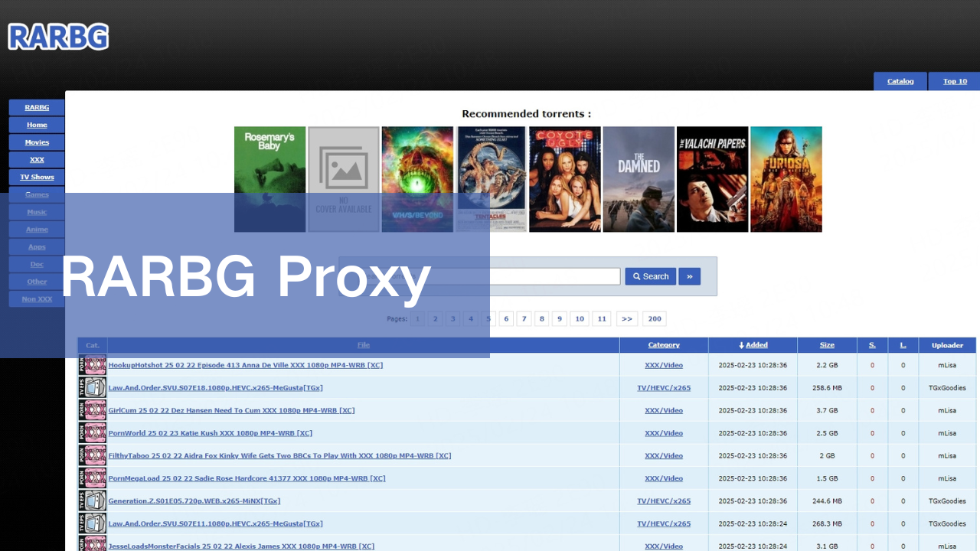
Task: Open TV category icon for Law.And.Order.SVU.S07E11
Action: point(93,523)
